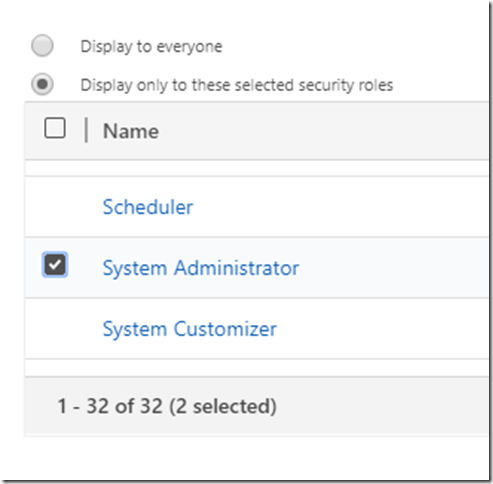Screen dimensions: 493x484
Task: Select the Display to everyone radio button
Action: tap(42, 45)
